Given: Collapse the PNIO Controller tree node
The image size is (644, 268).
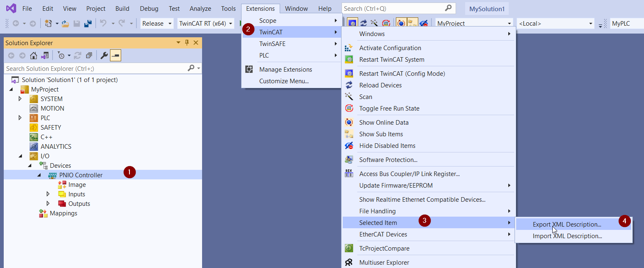Looking at the screenshot, I should point(38,175).
